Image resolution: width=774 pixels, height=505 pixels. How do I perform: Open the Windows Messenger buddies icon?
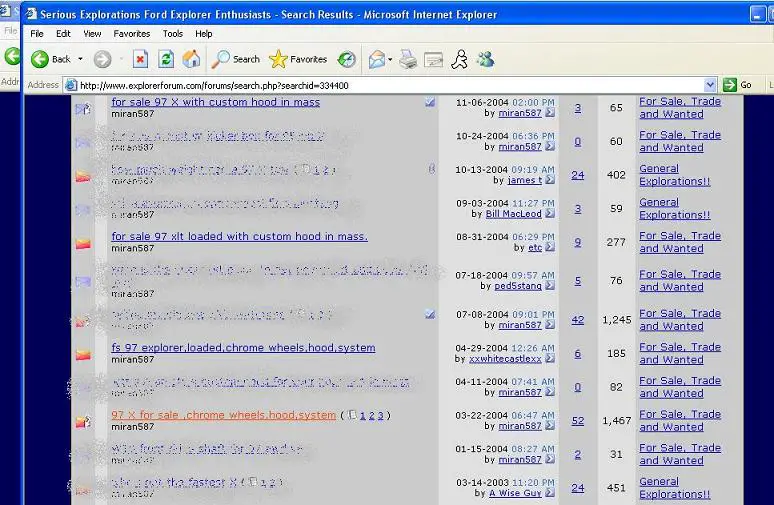tap(486, 60)
